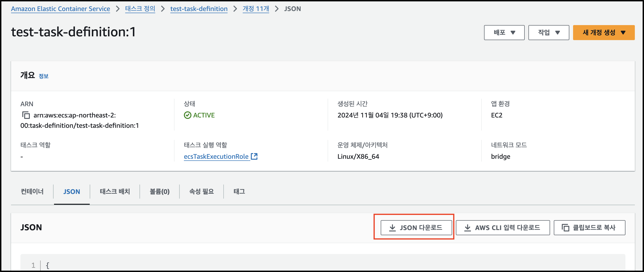Open the 배포 dropdown menu
Viewport: 644px width, 272px height.
pos(504,32)
